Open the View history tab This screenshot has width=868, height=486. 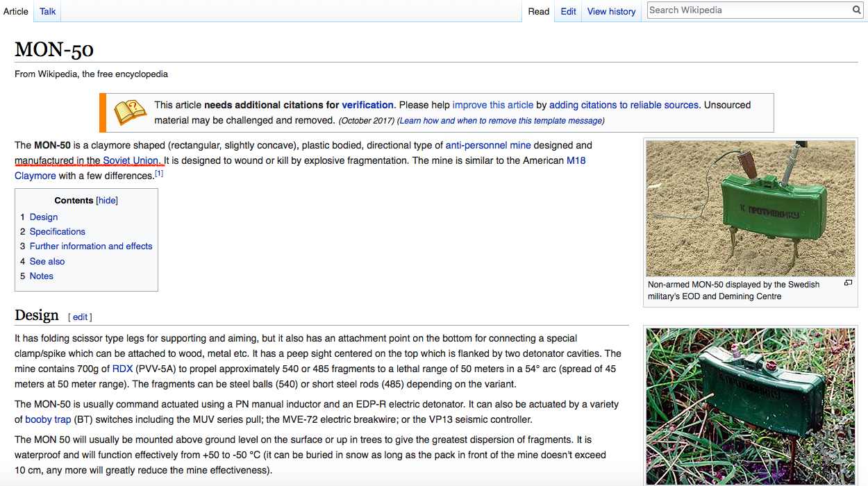tap(611, 11)
